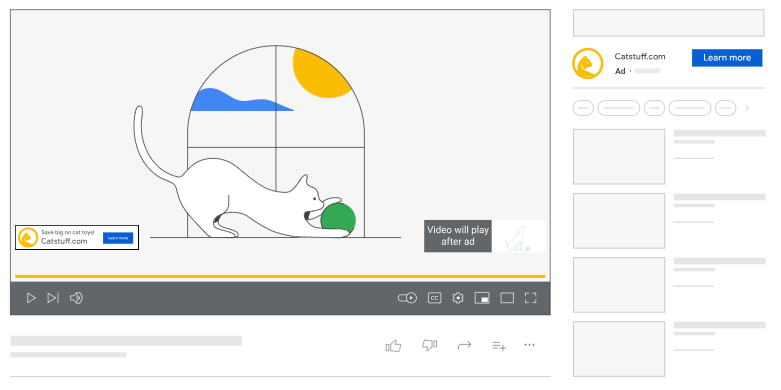Switch to miniplayer mode icon
This screenshot has width=781, height=390.
pos(482,298)
